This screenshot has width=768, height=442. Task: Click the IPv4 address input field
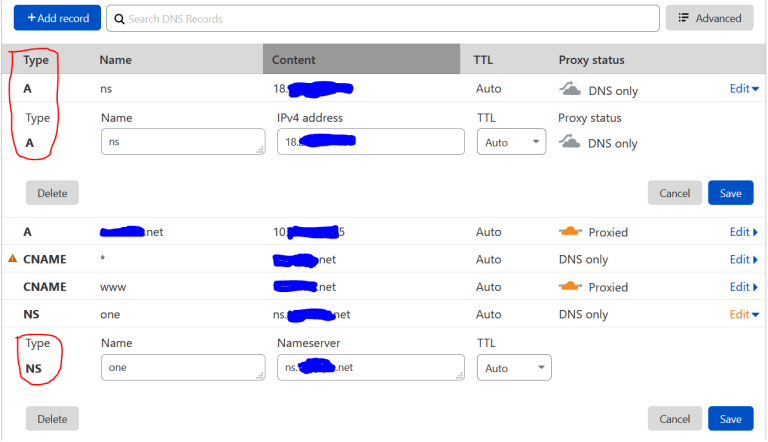point(370,142)
